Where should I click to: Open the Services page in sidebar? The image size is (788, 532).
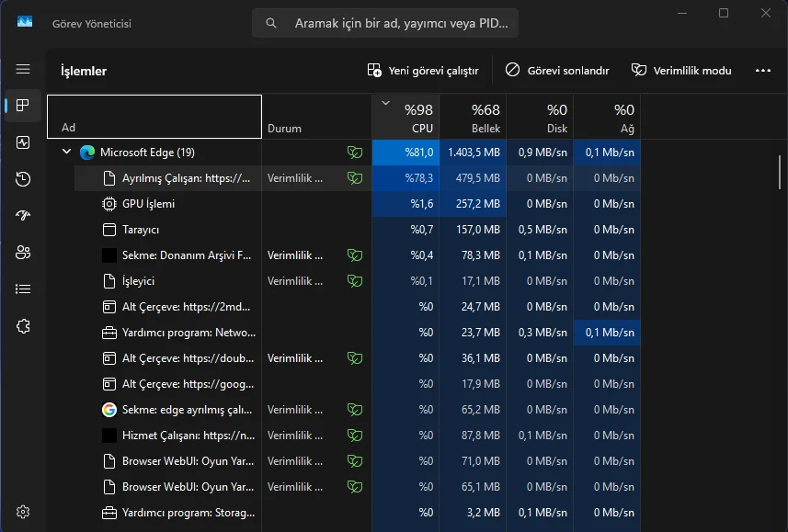[x=23, y=325]
